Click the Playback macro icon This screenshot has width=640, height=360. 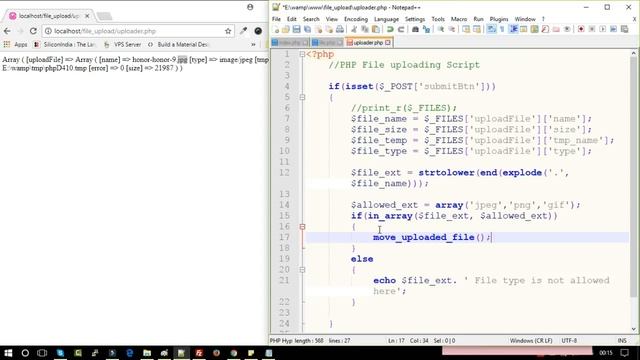pyautogui.click(x=602, y=29)
